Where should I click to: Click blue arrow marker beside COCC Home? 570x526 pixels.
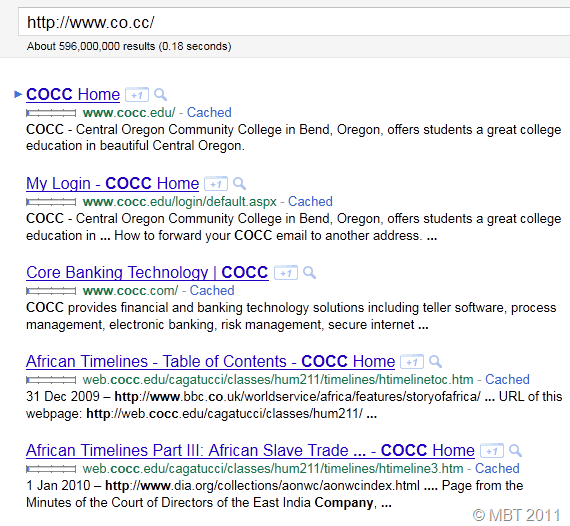(x=18, y=94)
